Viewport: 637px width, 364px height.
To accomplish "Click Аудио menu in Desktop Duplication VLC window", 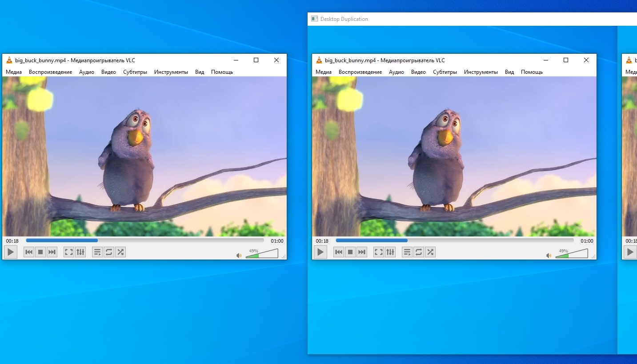I will 397,72.
